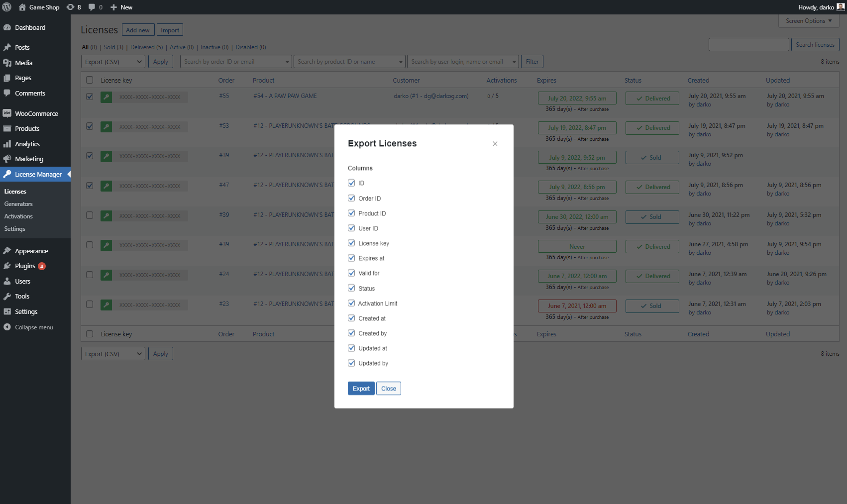Click Add new license button
847x504 pixels.
click(x=138, y=30)
